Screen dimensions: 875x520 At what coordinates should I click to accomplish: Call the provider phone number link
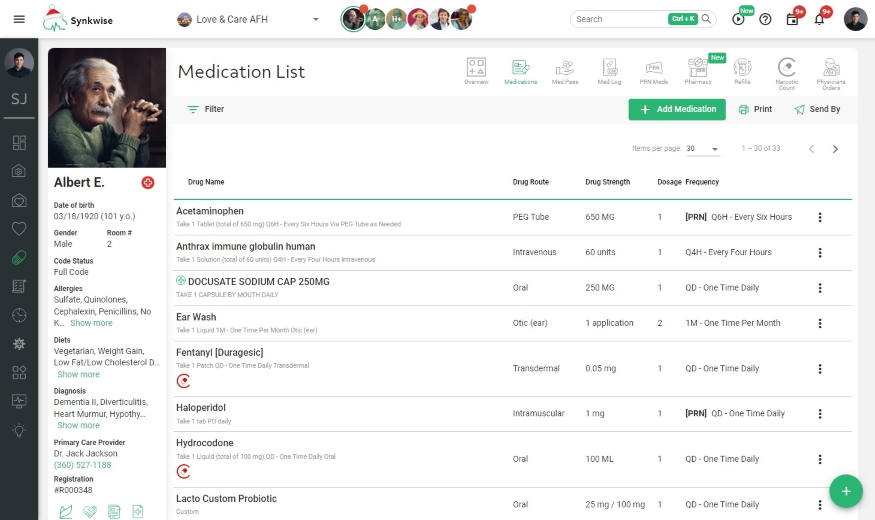click(x=83, y=465)
